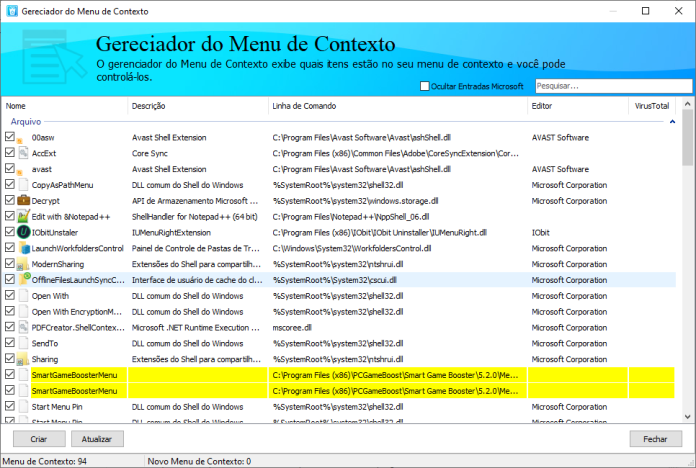
Task: Disable the CopyAsPathMenu checkbox
Action: [10, 184]
